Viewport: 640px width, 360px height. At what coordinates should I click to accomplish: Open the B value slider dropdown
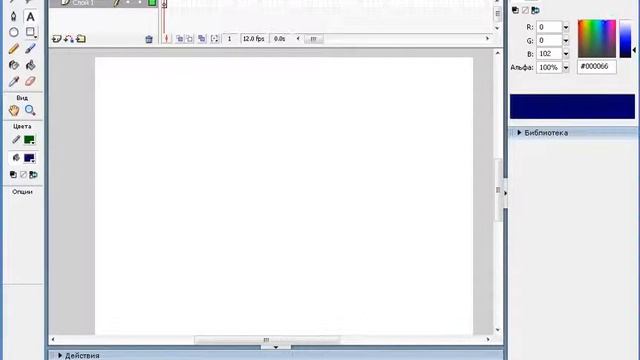point(566,54)
